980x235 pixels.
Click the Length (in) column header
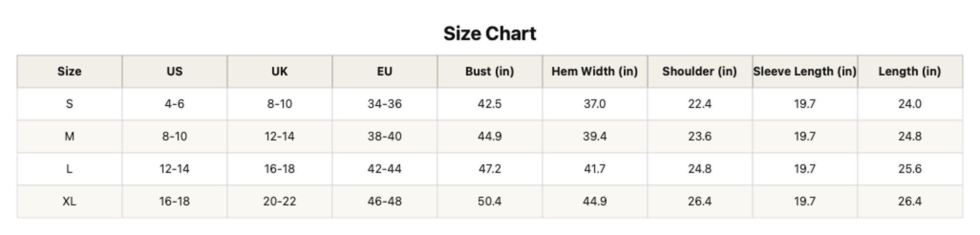coord(910,71)
